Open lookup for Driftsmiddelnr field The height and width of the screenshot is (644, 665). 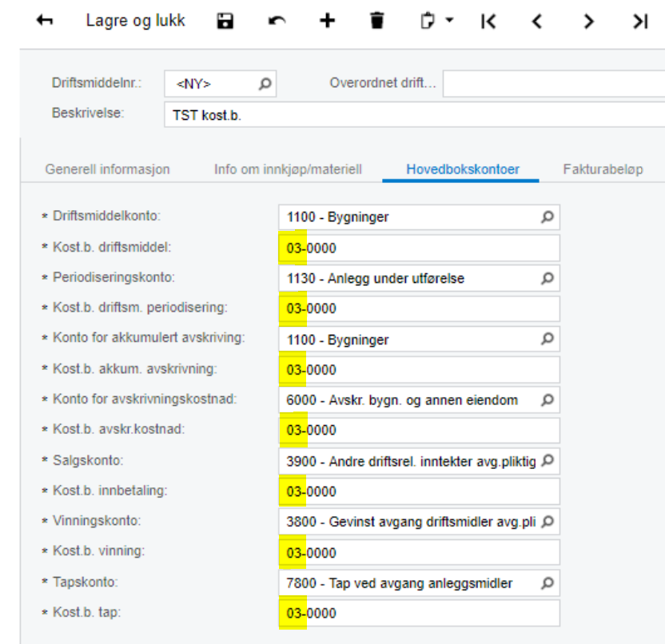coord(265,84)
